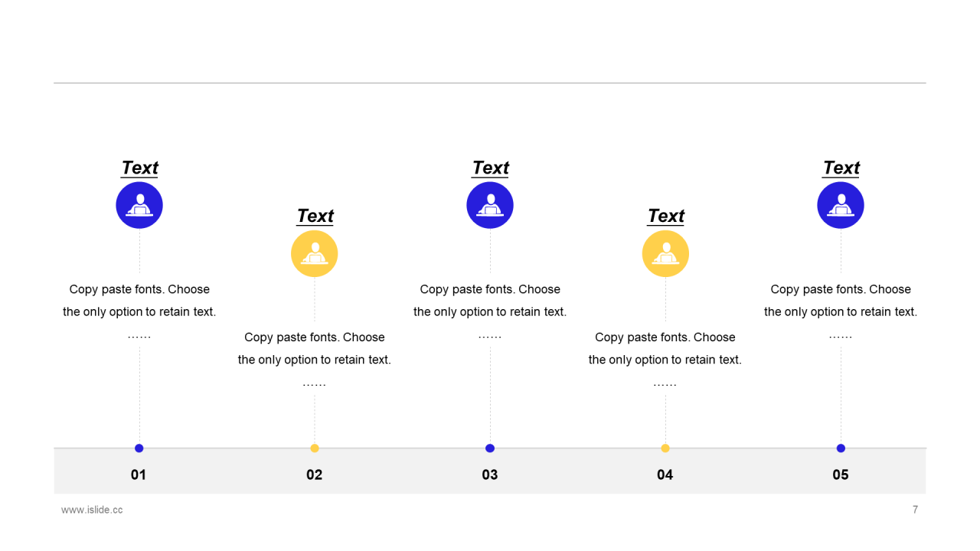This screenshot has height=551, width=980.
Task: Click the blue person icon above step 05
Action: [841, 205]
